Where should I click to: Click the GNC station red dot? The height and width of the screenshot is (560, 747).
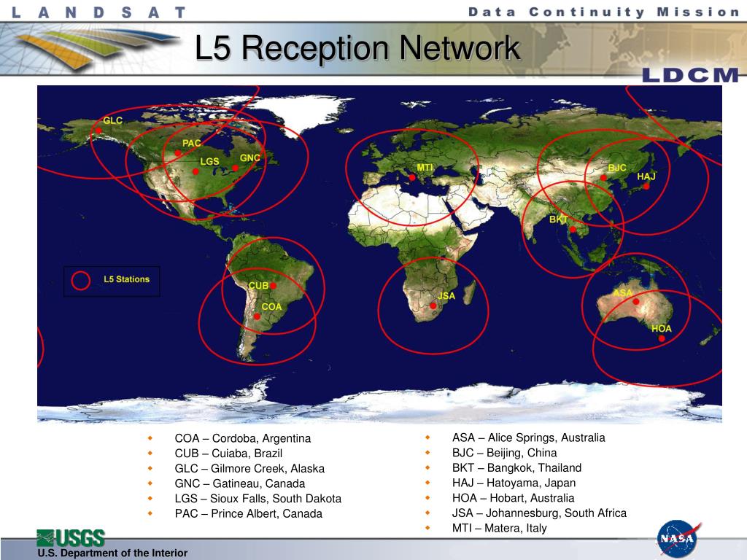236,168
